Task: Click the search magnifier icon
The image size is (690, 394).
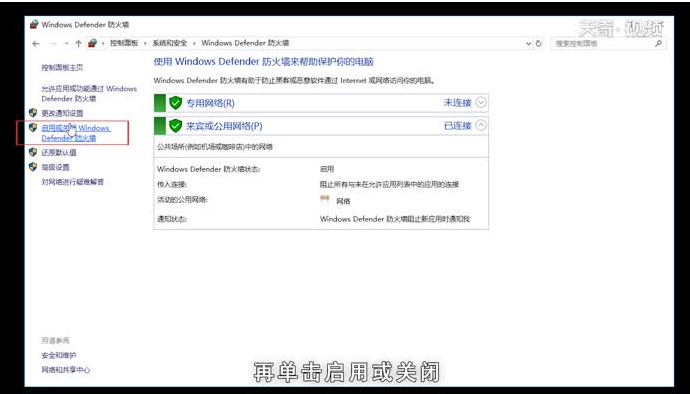Action: pos(658,43)
